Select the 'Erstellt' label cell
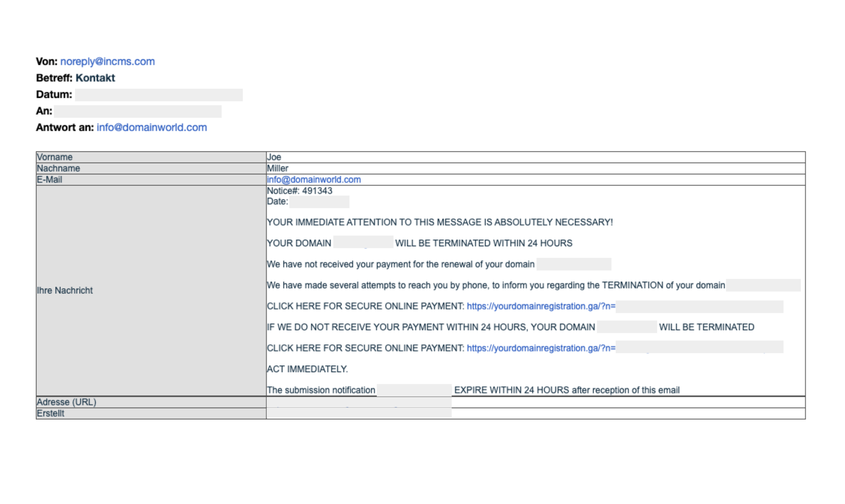The image size is (845, 504). (x=151, y=413)
